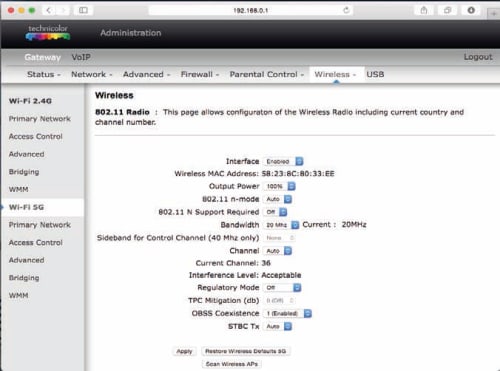The image size is (500, 371).
Task: Click the Apply button
Action: 184,351
